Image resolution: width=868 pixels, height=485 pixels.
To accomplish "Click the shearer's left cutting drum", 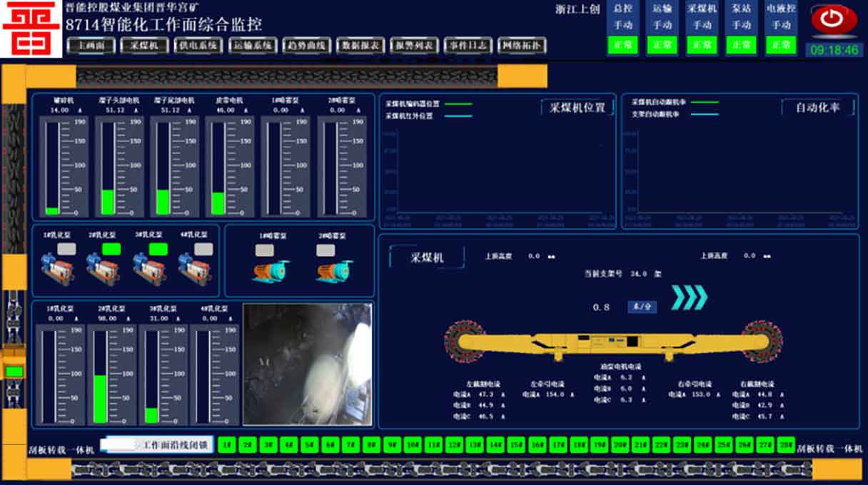I will coord(465,341).
